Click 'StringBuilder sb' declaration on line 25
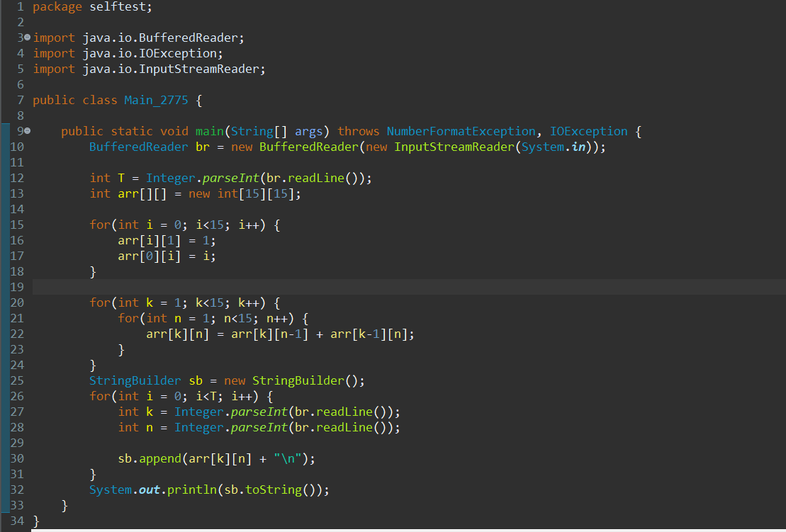Viewport: 786px width, 532px height. point(146,380)
